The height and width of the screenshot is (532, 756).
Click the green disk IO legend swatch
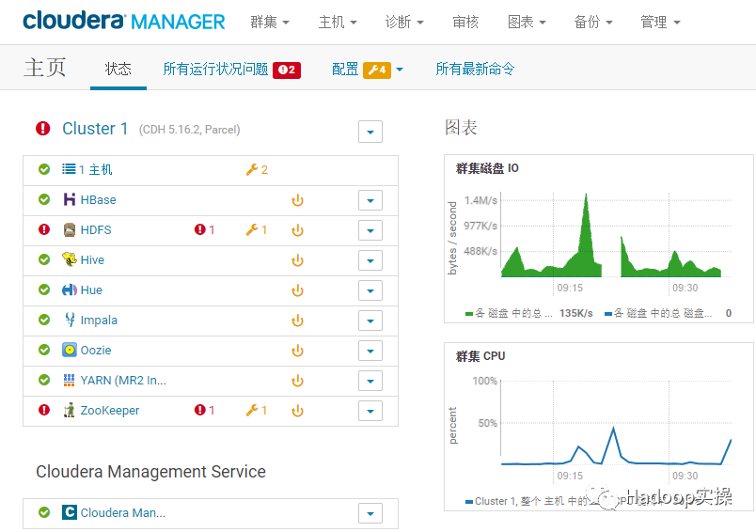point(468,314)
